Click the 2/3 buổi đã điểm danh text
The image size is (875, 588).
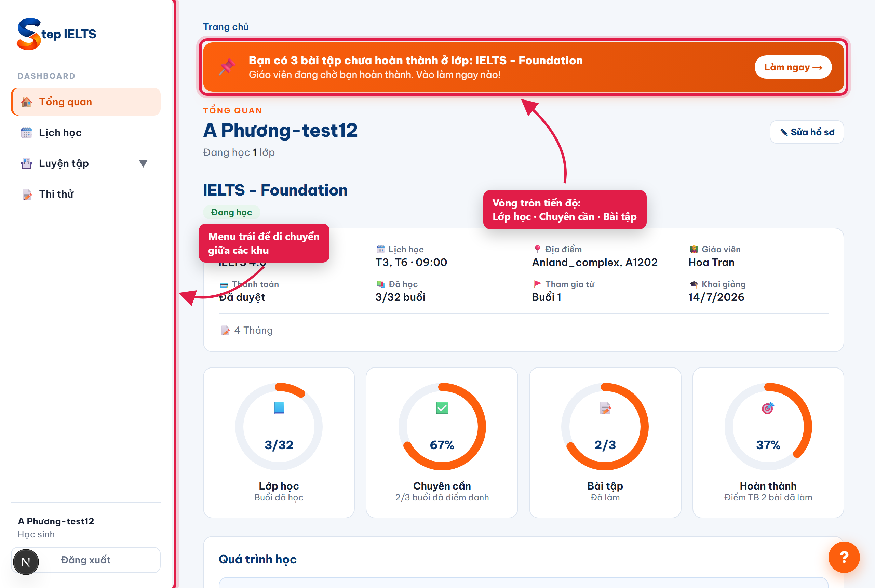pyautogui.click(x=442, y=497)
